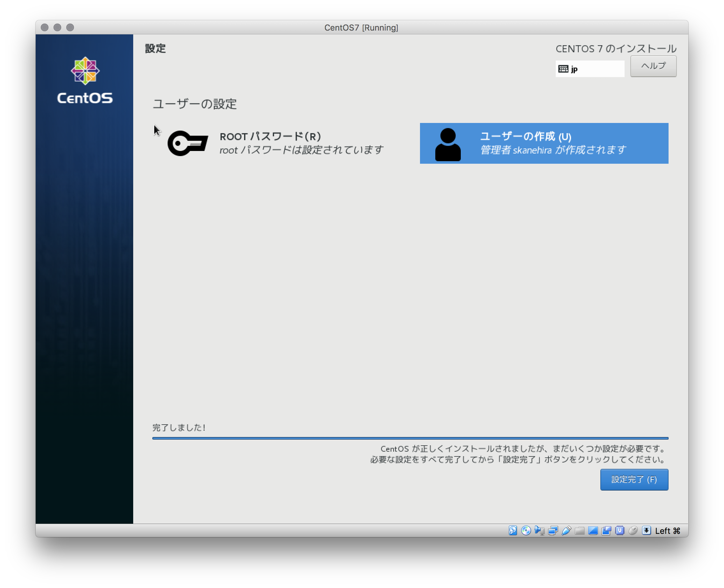Image resolution: width=724 pixels, height=588 pixels.
Task: Open the ヘルプ panel
Action: coord(653,66)
